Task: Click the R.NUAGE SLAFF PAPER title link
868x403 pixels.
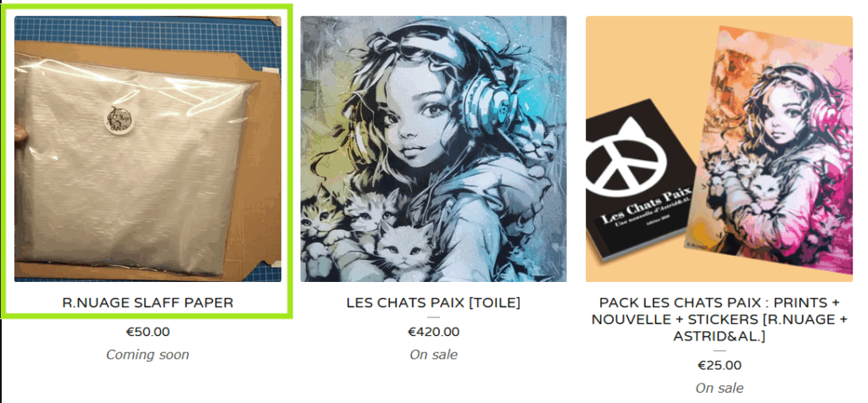Action: pyautogui.click(x=147, y=302)
